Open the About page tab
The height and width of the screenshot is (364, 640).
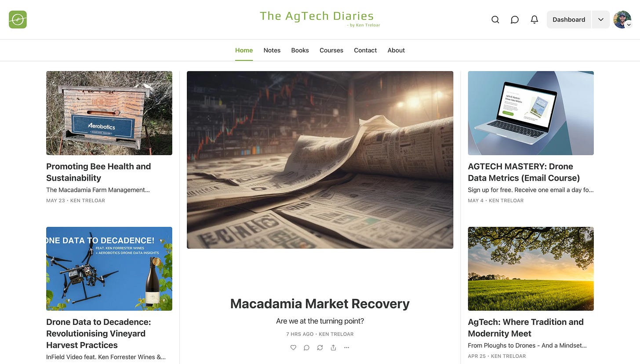point(396,51)
